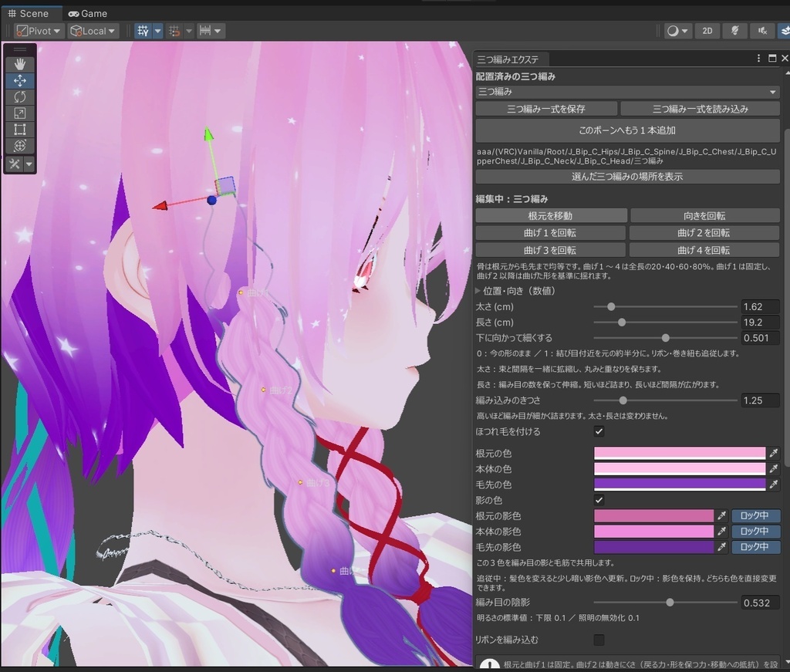
Task: Pick 毛先の色 with eyedropper icon
Action: pyautogui.click(x=773, y=485)
